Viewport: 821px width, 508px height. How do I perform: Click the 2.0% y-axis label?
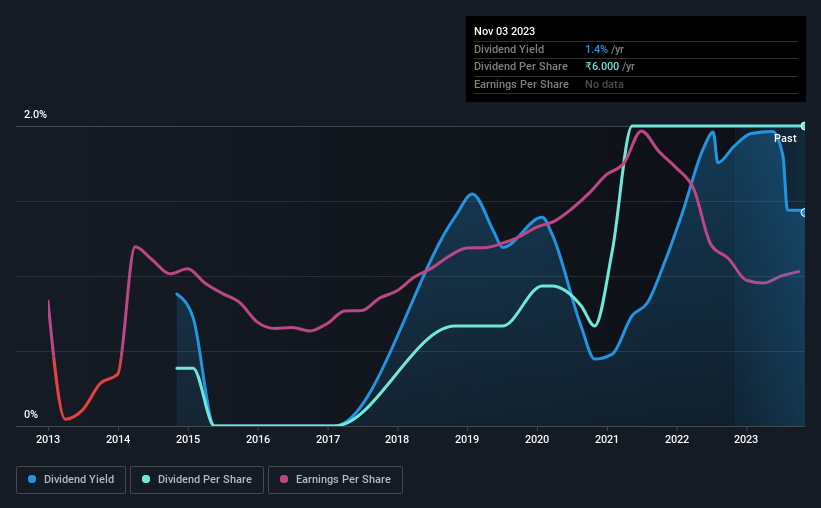tap(35, 114)
